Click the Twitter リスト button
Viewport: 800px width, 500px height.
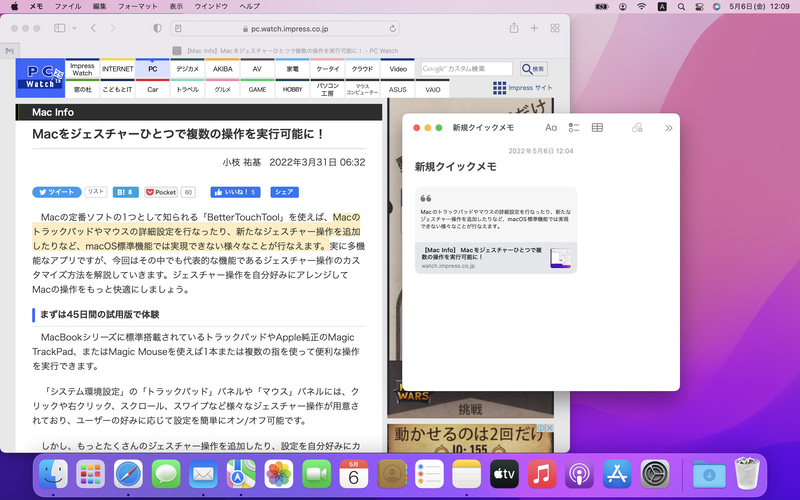point(95,192)
